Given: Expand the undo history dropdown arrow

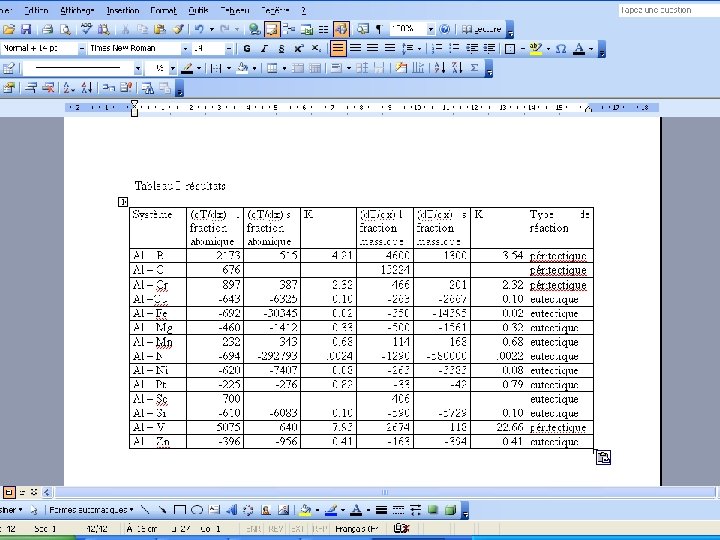Looking at the screenshot, I should 212,29.
